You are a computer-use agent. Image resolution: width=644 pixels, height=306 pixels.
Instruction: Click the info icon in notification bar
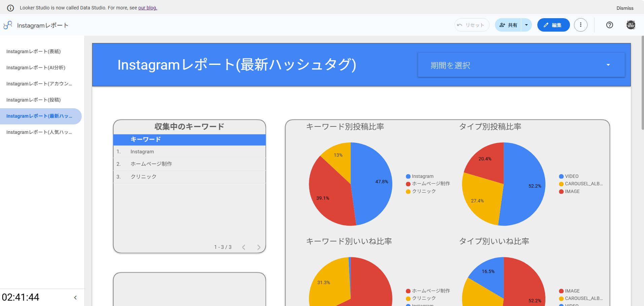click(10, 8)
